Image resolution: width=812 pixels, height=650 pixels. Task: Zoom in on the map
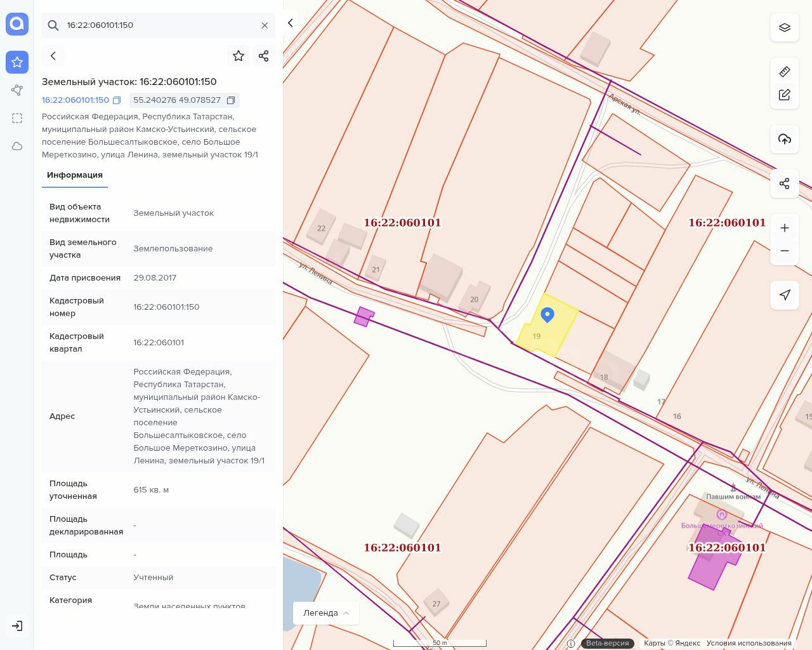coord(785,228)
